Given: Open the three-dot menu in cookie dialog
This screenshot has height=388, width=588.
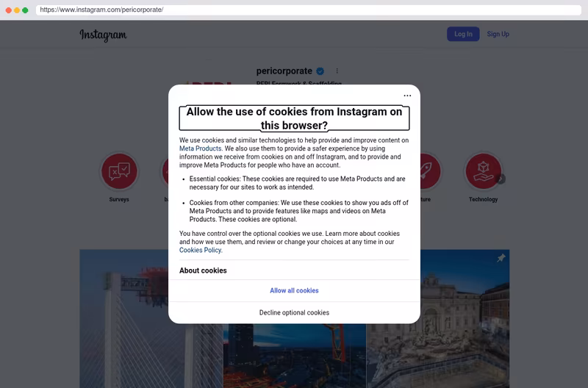Looking at the screenshot, I should coord(407,96).
